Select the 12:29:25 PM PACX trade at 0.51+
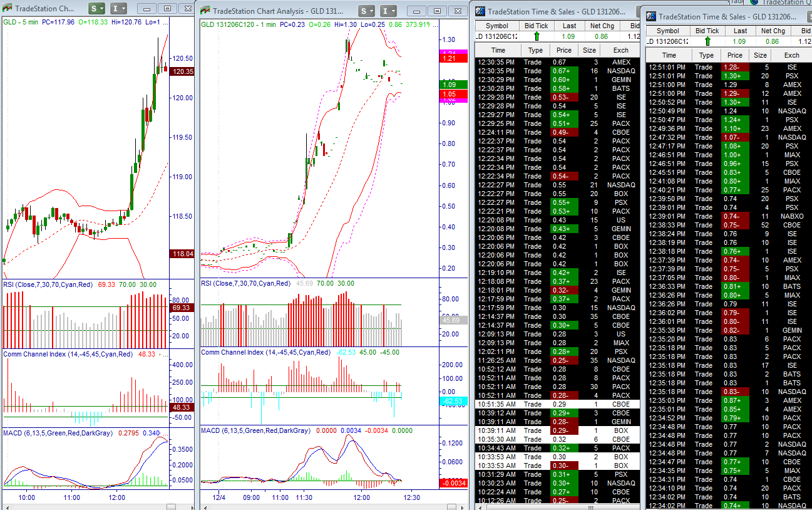This screenshot has width=812, height=510. [557, 123]
